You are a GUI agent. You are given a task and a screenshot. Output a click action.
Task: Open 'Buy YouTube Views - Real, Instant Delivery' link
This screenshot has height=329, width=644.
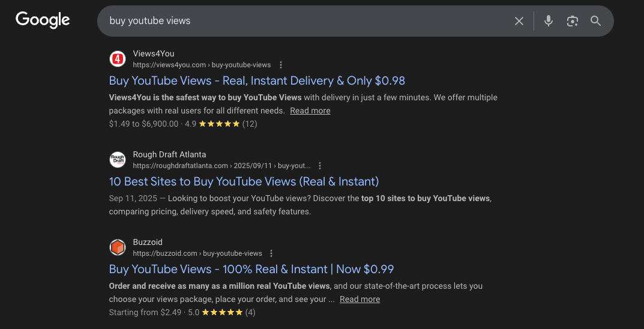pos(257,80)
